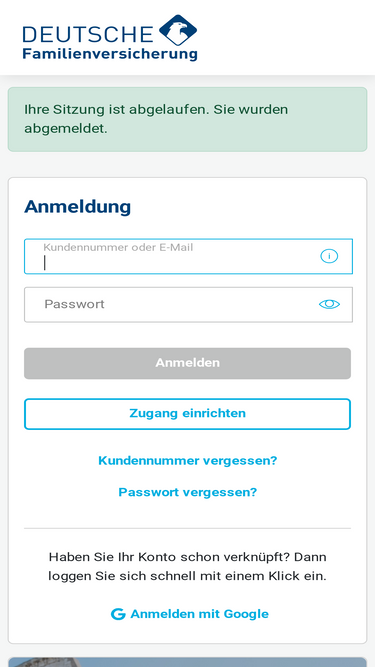Choose Anmelden mit Google
This screenshot has height=667, width=375.
pyautogui.click(x=190, y=614)
